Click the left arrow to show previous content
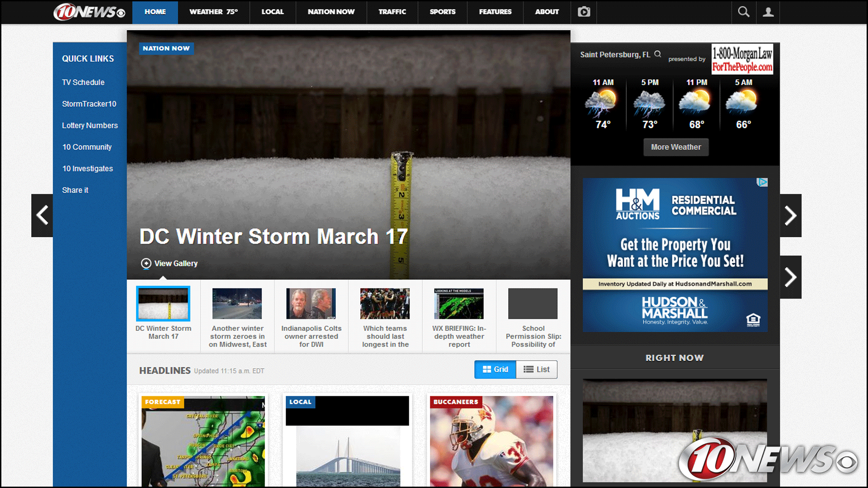This screenshot has width=868, height=488. (42, 216)
